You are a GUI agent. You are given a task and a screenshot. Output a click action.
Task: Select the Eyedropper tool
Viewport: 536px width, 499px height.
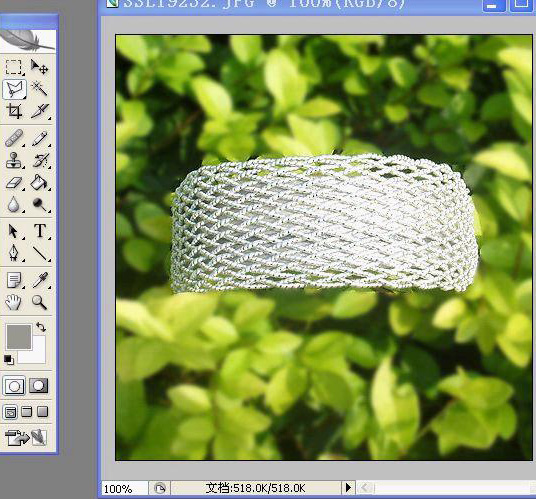(40, 280)
